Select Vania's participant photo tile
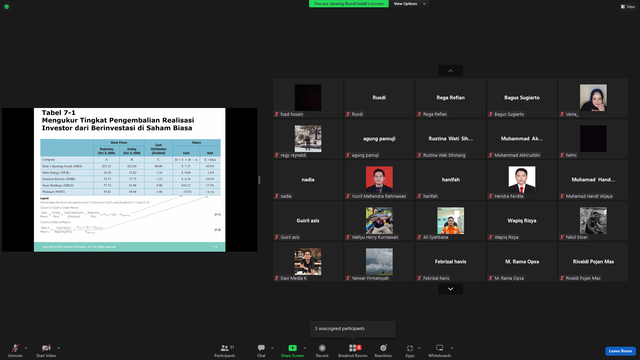Viewport: 640px width, 360px height. [593, 98]
